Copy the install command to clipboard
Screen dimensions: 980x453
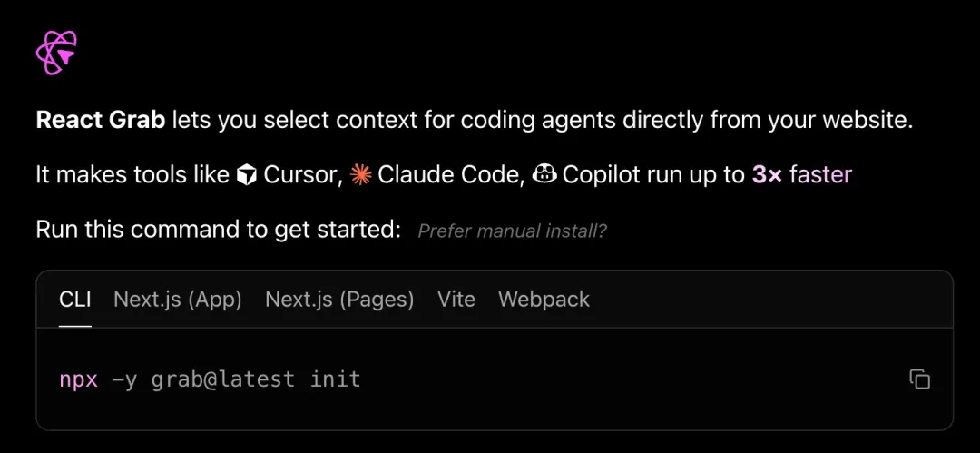919,379
